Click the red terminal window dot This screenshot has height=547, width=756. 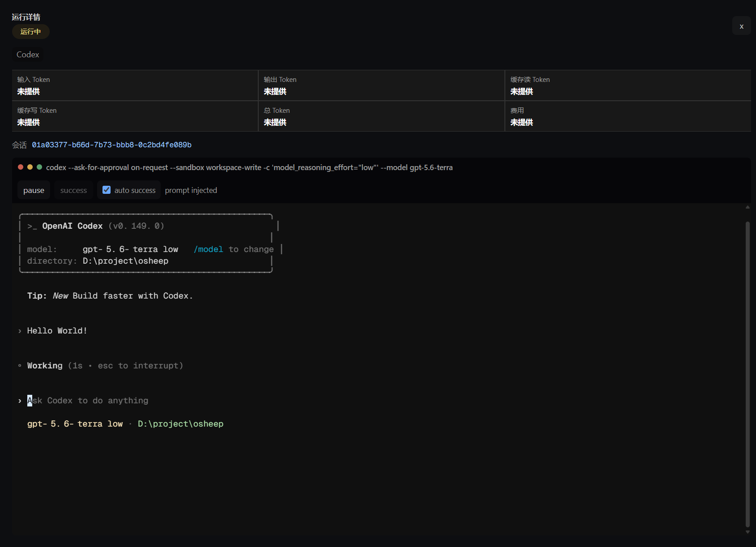pos(21,167)
